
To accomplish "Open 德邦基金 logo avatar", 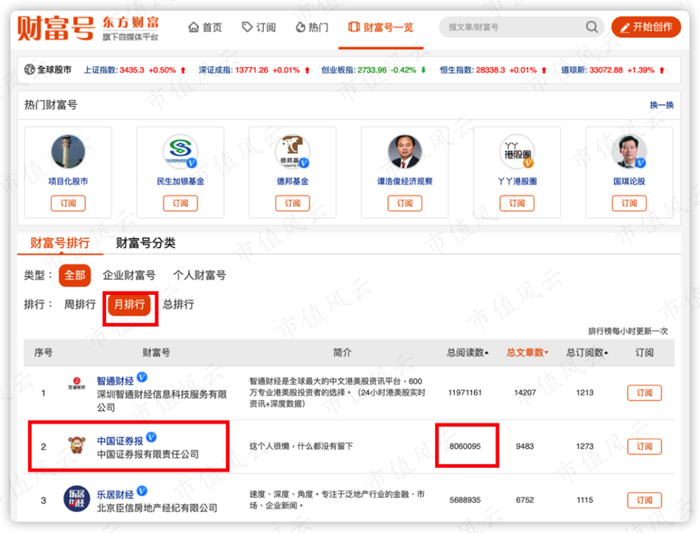I will (x=292, y=152).
